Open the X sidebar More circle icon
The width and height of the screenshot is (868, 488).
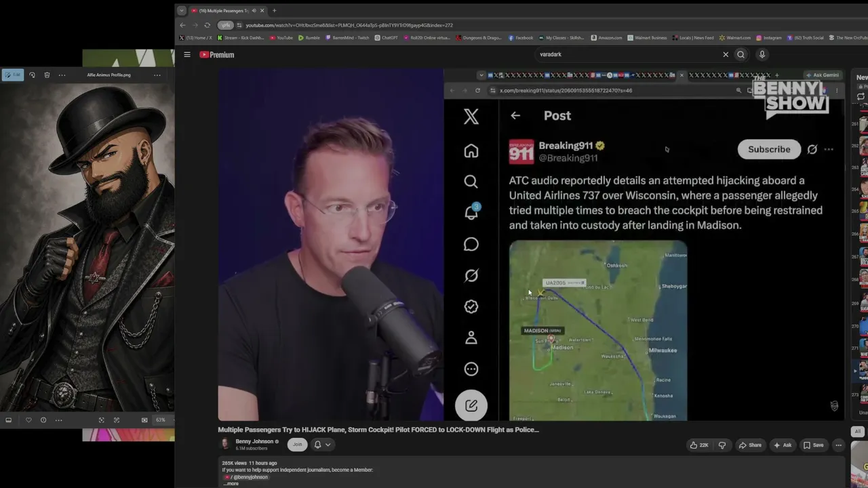point(471,369)
